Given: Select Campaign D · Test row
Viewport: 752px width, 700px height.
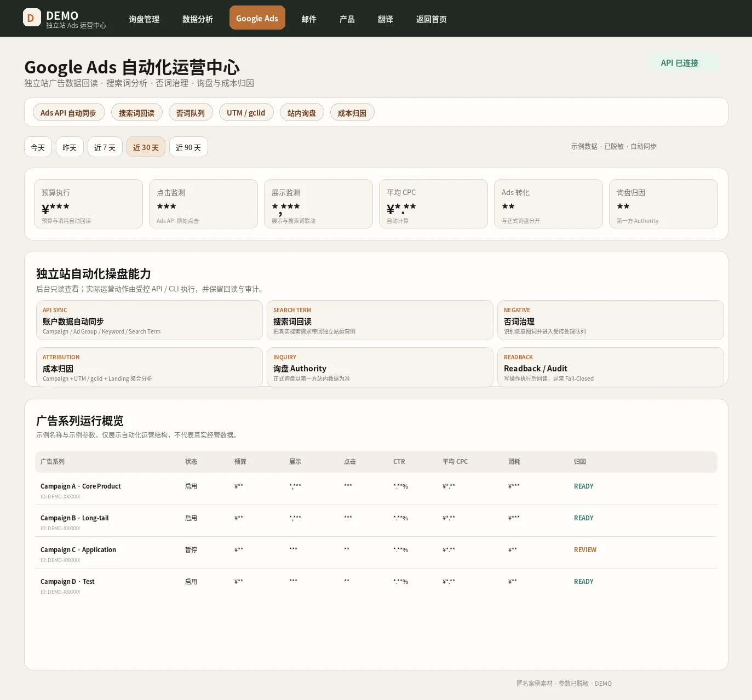Looking at the screenshot, I should click(x=376, y=584).
